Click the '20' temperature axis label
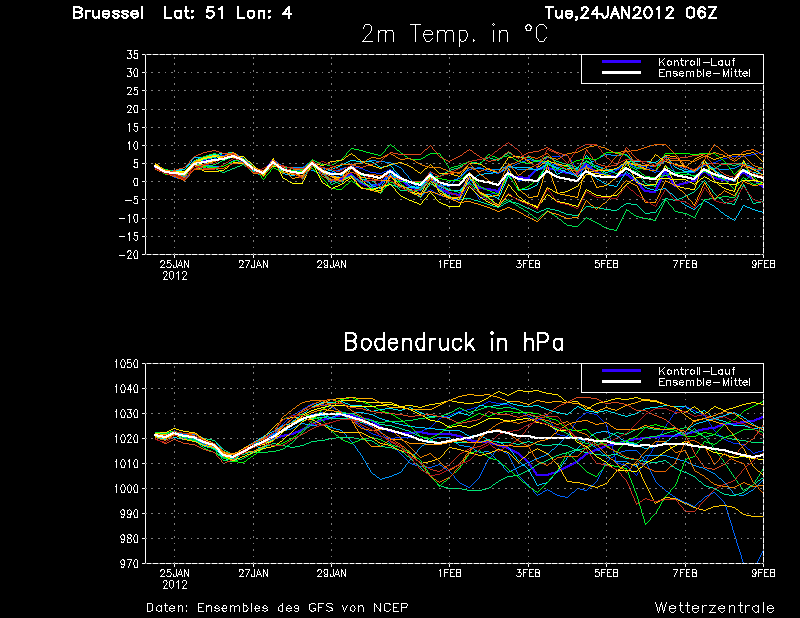800x618 pixels. click(133, 109)
